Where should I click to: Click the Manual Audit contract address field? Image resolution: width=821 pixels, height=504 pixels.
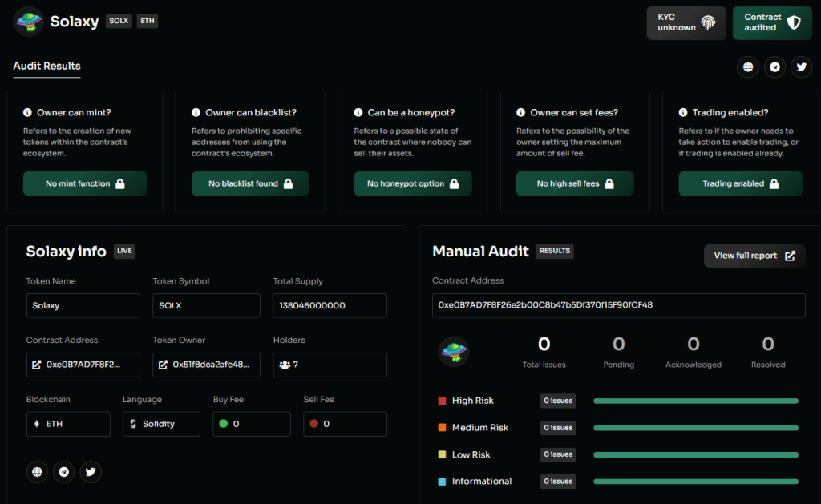[x=618, y=305]
